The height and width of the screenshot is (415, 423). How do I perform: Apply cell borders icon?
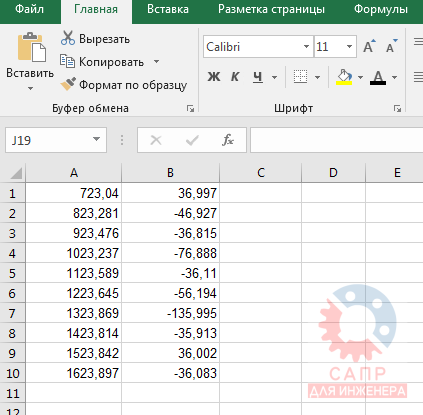click(300, 77)
